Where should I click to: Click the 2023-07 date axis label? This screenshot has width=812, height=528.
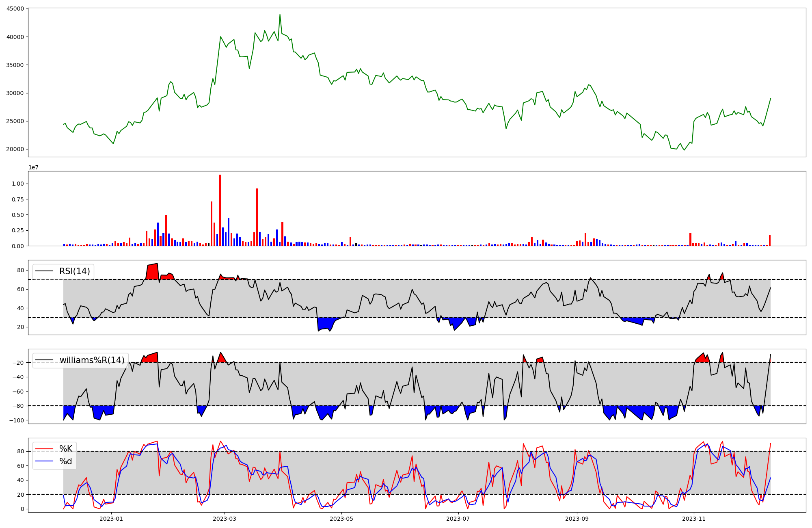[458, 519]
